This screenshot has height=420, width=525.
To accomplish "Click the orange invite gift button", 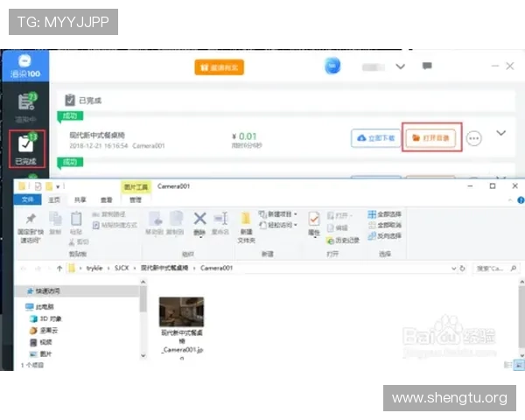I will 220,67.
